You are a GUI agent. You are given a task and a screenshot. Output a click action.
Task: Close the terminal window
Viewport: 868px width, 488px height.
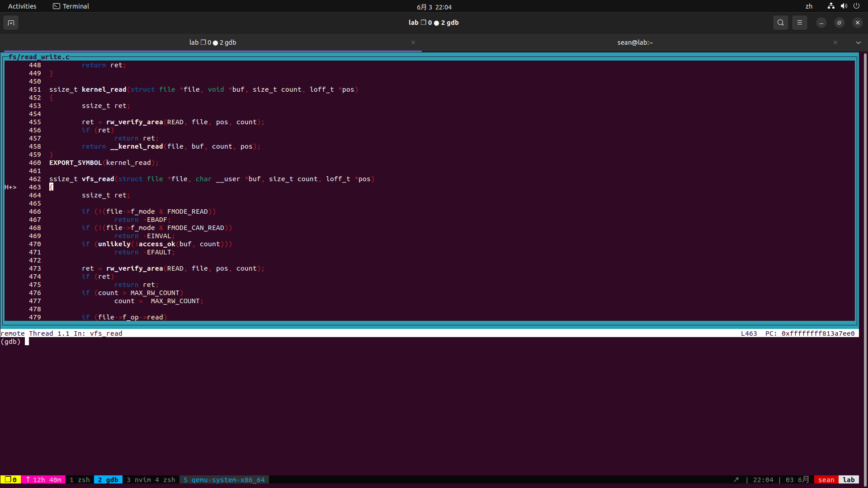[857, 23]
